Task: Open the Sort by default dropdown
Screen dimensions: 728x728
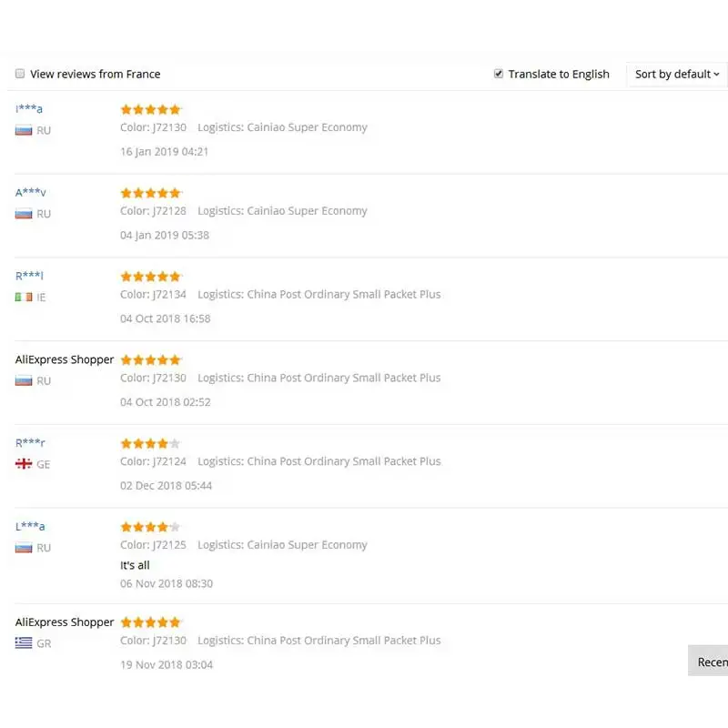Action: coord(676,75)
